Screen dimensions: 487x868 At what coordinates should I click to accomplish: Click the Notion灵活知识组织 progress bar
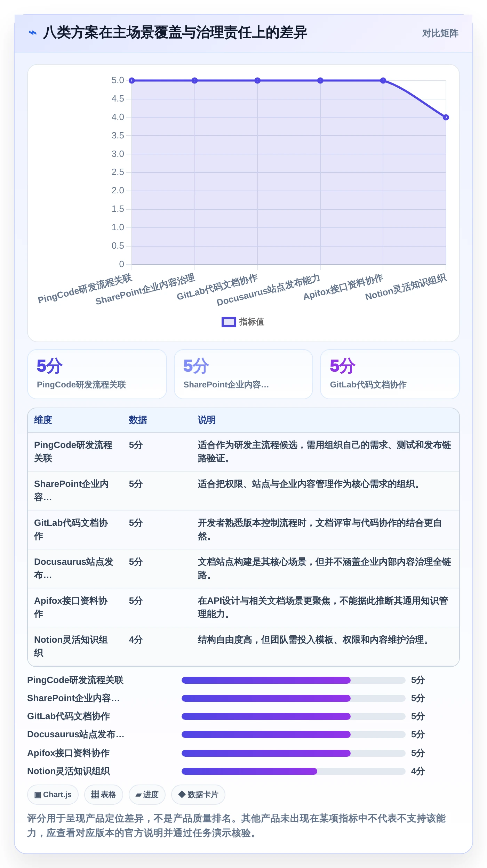293,771
